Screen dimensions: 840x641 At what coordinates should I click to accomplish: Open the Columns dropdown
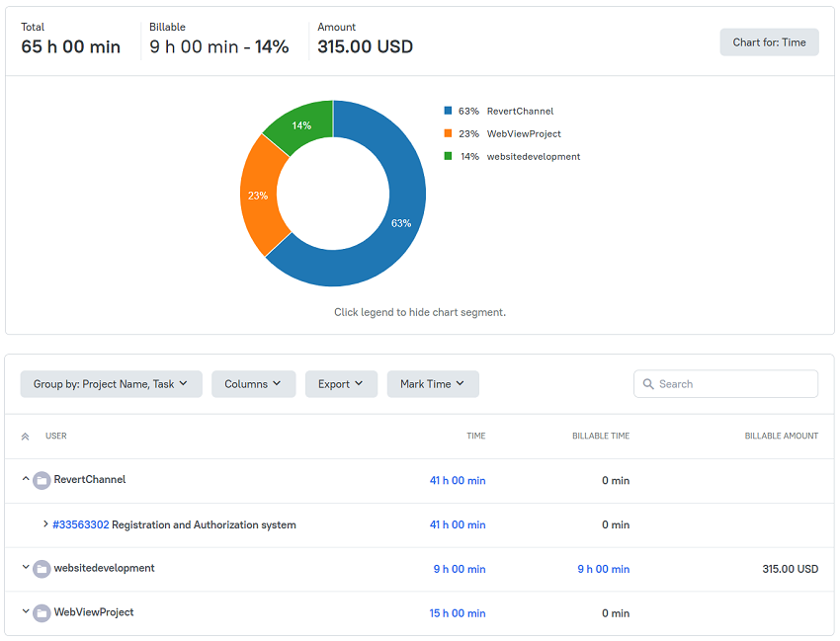[253, 384]
